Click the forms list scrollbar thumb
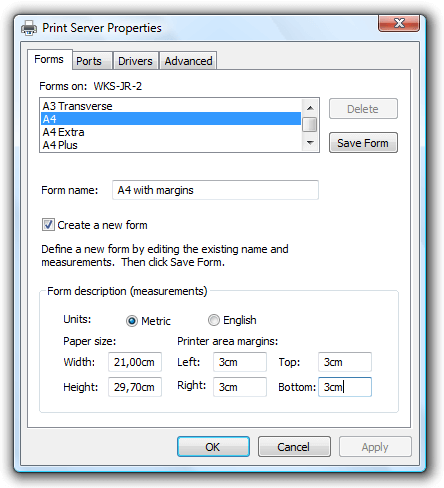Screen dimensions: 444x488 click(310, 125)
